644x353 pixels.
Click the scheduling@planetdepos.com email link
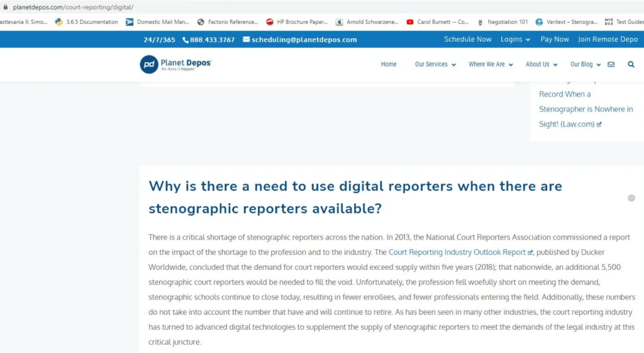tap(304, 40)
